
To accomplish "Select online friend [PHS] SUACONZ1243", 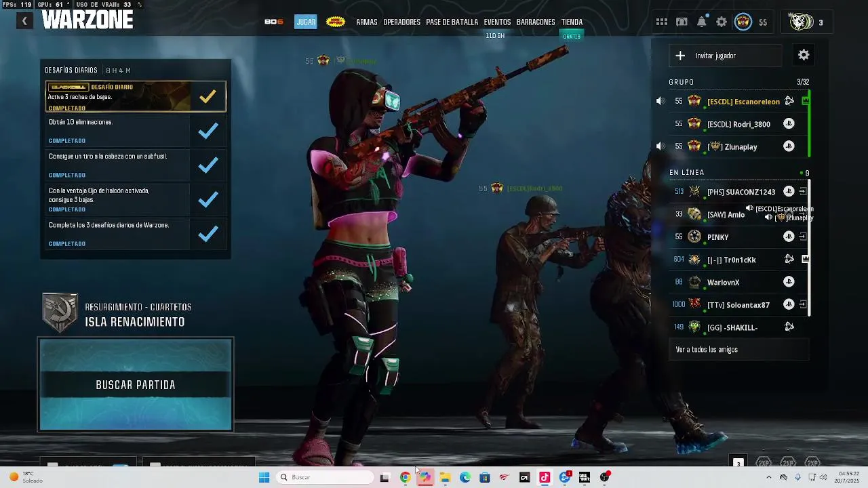I will (x=738, y=192).
